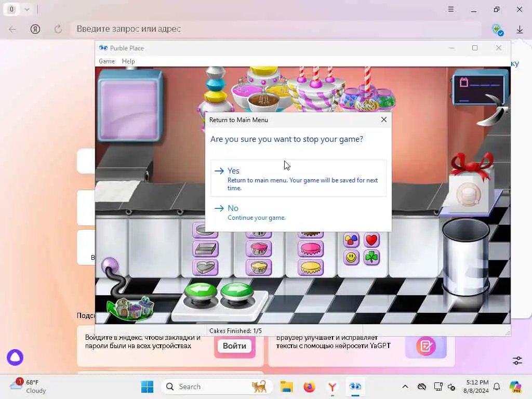Click the browser address bar field
532x399 pixels.
point(275,29)
